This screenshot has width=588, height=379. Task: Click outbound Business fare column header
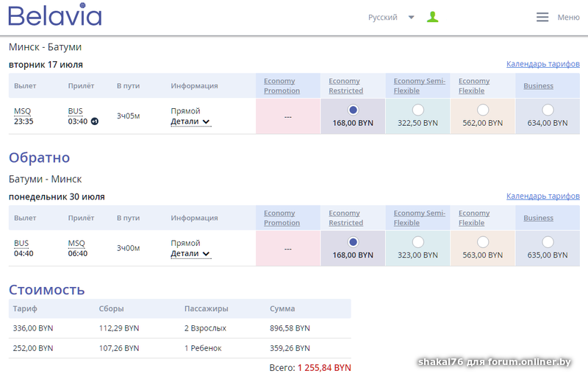tap(538, 86)
